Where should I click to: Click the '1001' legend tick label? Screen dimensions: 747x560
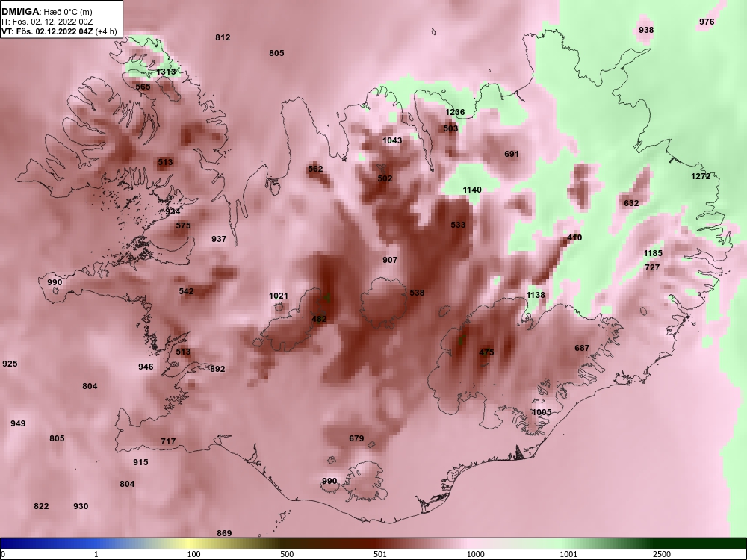(568, 554)
